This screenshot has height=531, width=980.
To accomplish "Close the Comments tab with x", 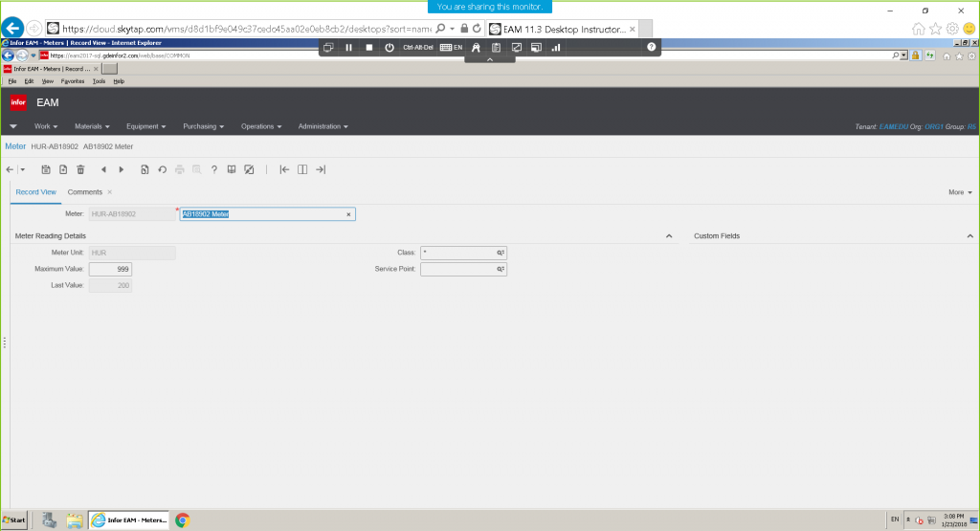I will [109, 192].
